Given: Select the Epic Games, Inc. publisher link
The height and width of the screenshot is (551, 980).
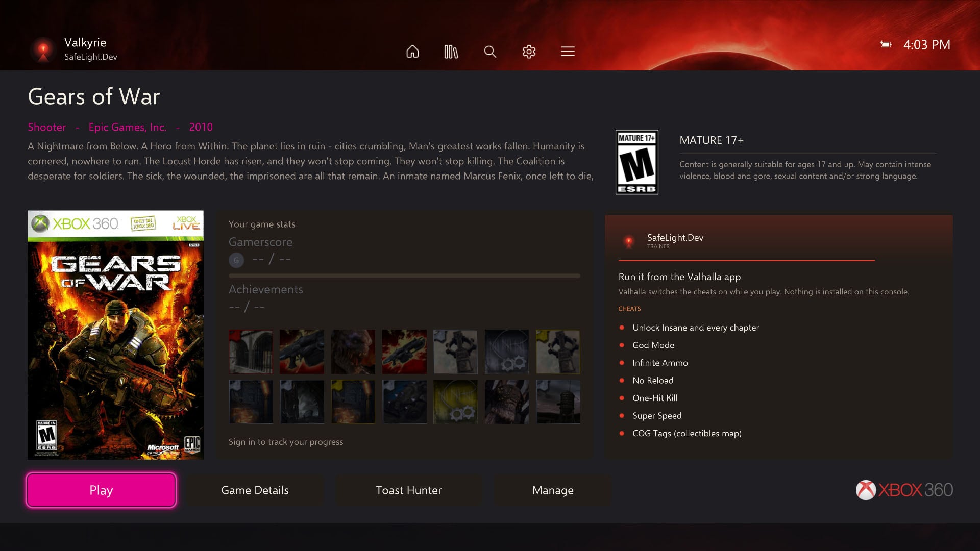Looking at the screenshot, I should coord(128,127).
